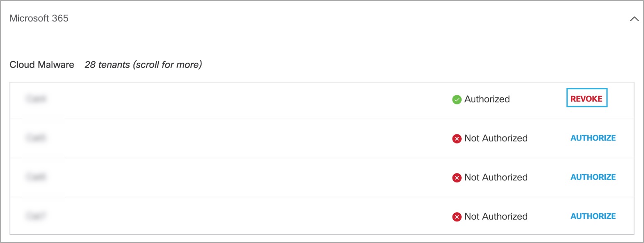The height and width of the screenshot is (243, 644).
Task: Select the blurred tenant name in the first row
Action: point(36,99)
